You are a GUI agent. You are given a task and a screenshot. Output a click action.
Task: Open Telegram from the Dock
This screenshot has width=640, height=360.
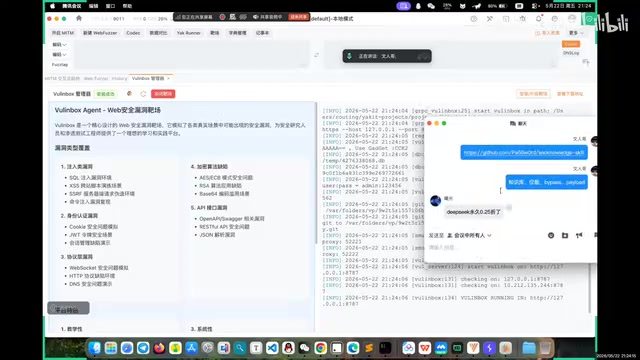143,348
